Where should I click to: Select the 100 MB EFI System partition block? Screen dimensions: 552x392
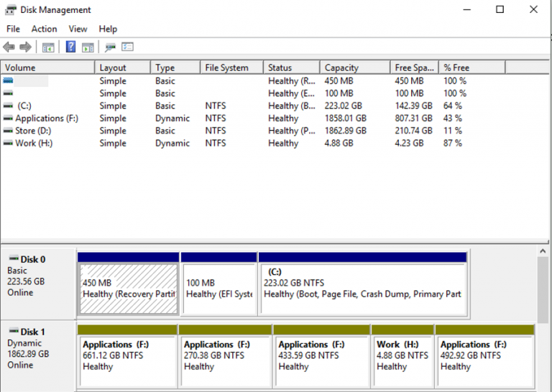click(219, 289)
